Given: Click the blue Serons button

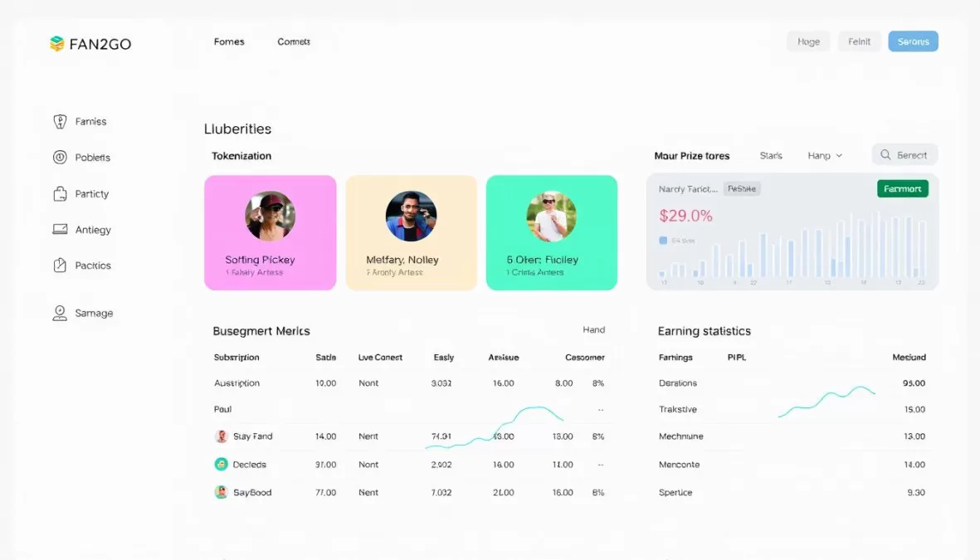Looking at the screenshot, I should point(913,41).
